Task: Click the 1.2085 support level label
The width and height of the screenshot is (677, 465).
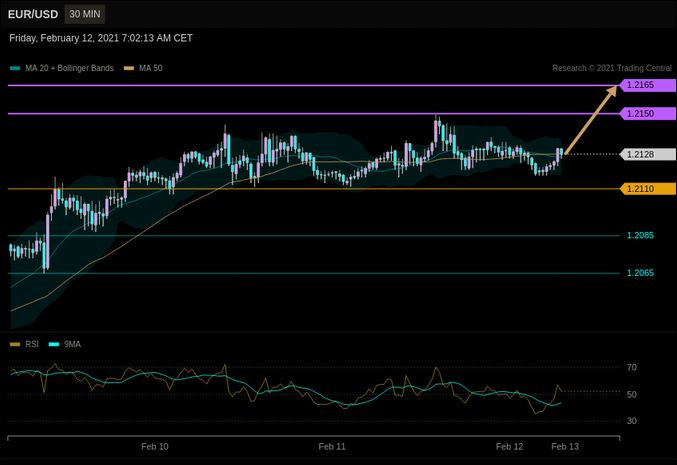Action: click(x=640, y=235)
